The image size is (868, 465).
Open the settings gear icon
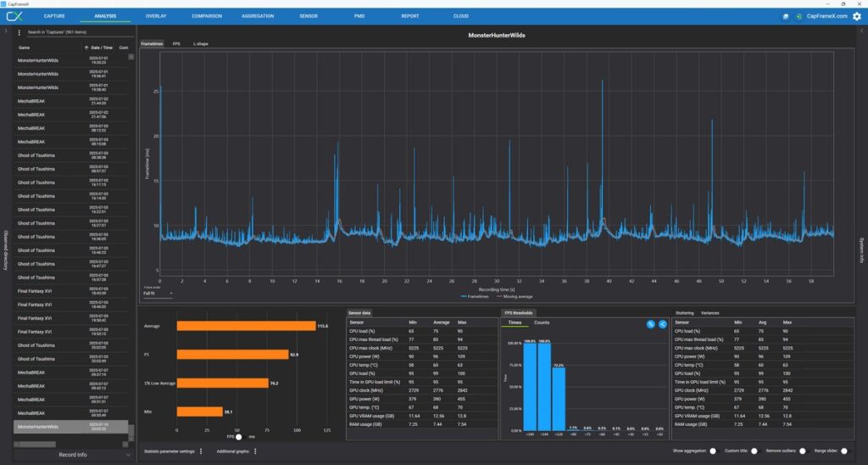pyautogui.click(x=857, y=16)
